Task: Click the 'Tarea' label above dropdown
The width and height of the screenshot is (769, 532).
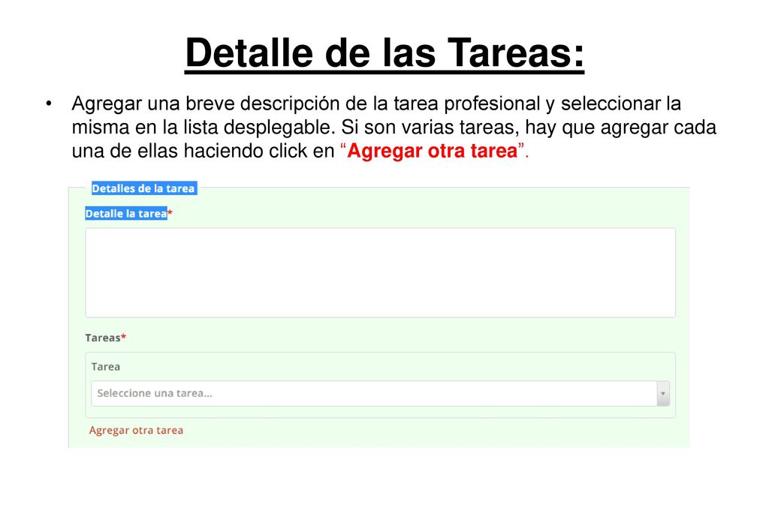Action: pyautogui.click(x=105, y=366)
